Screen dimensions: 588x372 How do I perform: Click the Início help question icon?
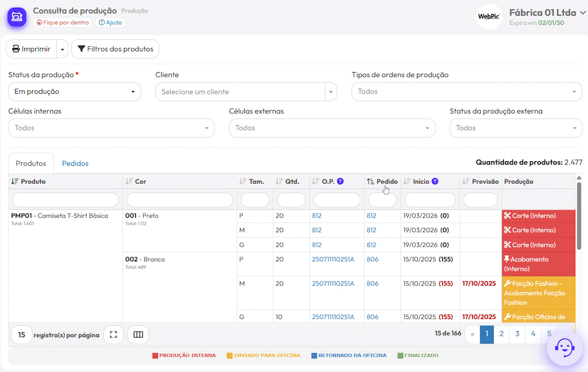[x=435, y=181]
